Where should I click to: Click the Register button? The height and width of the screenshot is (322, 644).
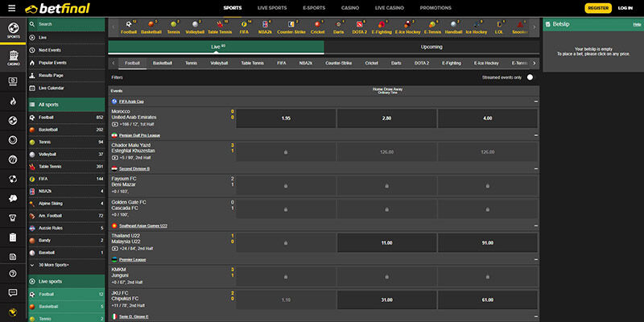pos(598,8)
